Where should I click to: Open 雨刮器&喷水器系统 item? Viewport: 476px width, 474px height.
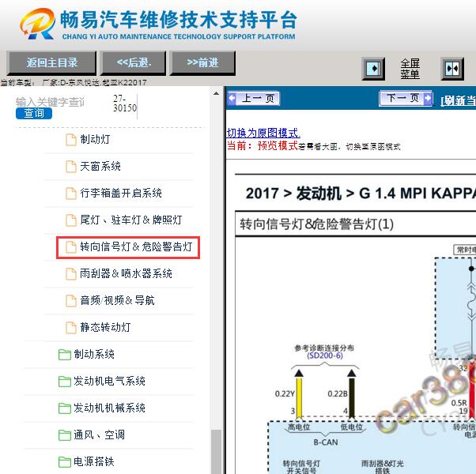coord(126,273)
